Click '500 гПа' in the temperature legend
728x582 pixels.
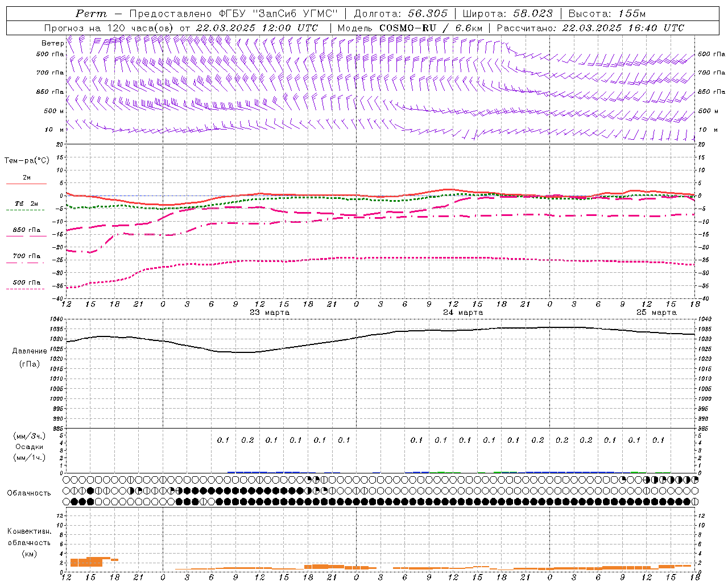(27, 282)
